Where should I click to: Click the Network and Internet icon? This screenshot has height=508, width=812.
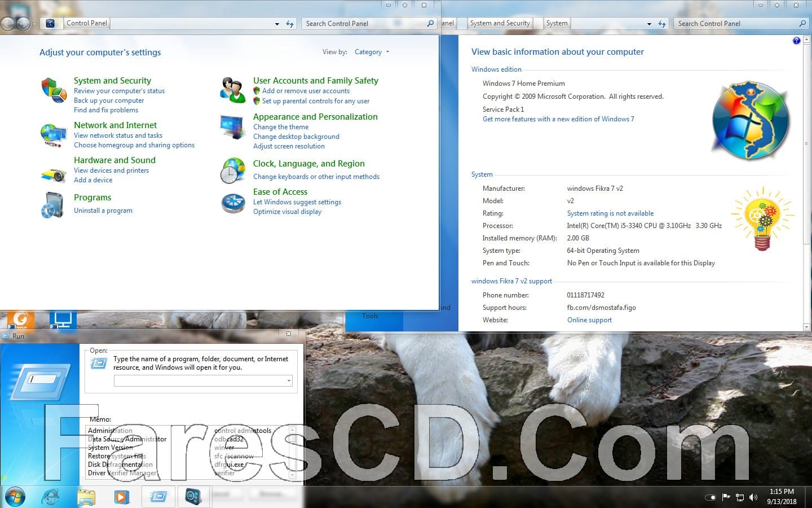pyautogui.click(x=53, y=135)
